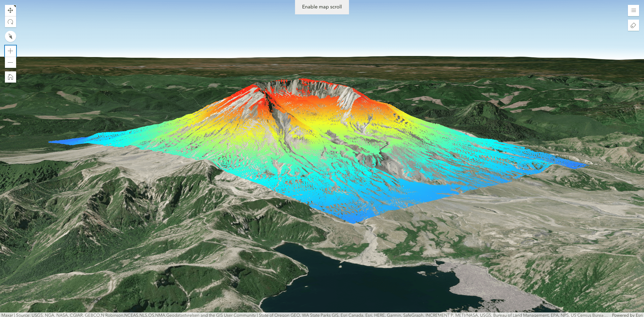Viewport: 644px width, 317px height.
Task: Select the Pan navigation tool
Action: click(x=11, y=10)
